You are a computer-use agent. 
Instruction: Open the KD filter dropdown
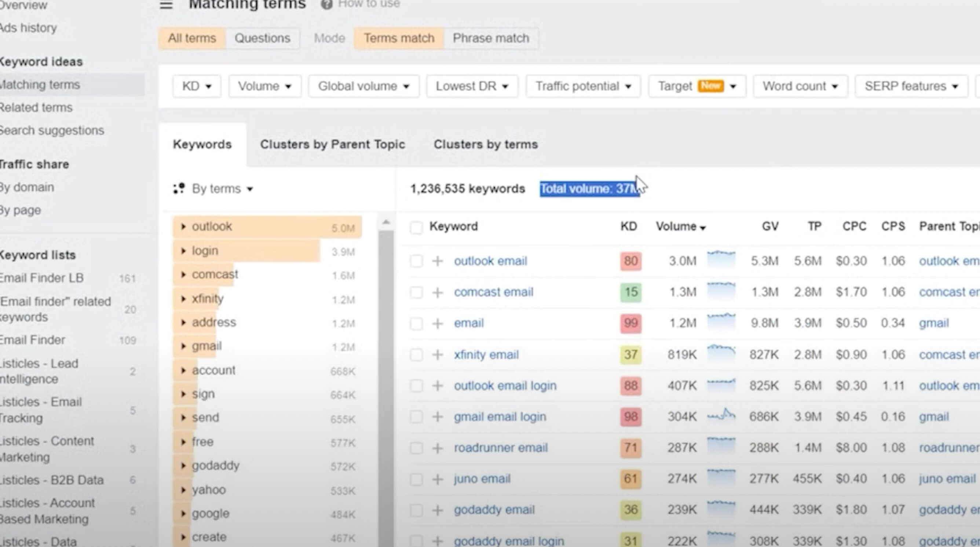tap(196, 87)
